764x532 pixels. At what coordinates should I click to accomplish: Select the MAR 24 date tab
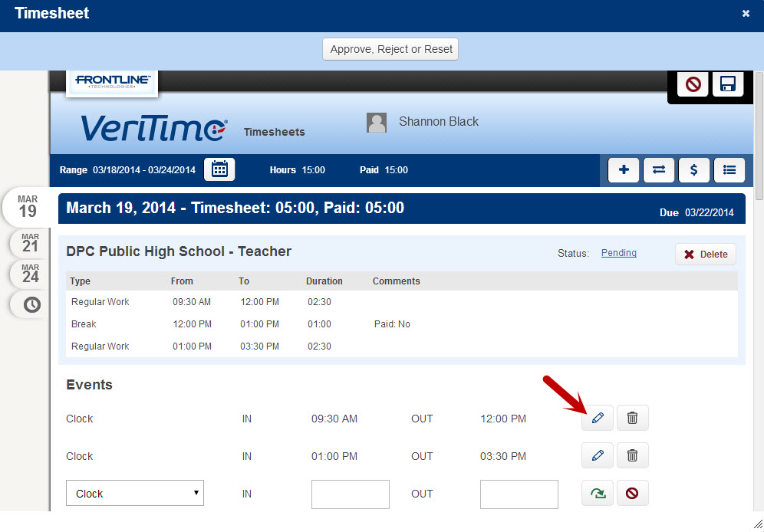(30, 274)
